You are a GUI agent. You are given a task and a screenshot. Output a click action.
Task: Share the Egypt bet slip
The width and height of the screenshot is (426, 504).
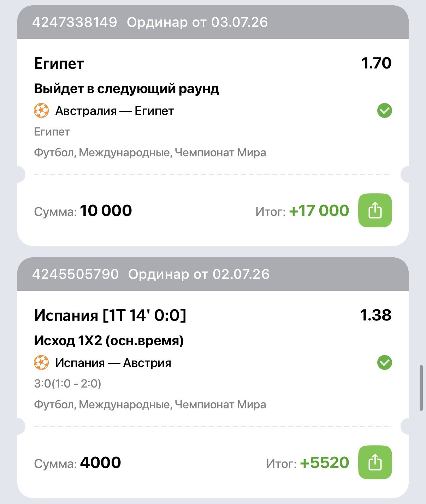point(375,211)
